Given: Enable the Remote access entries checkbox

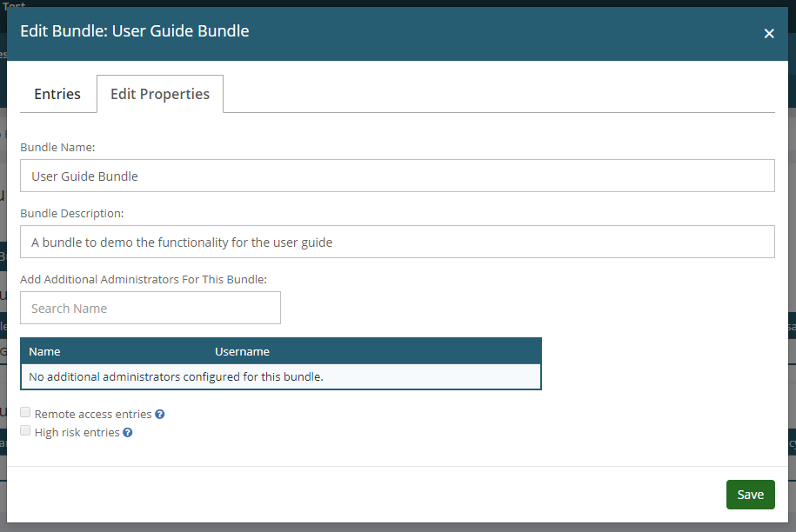Looking at the screenshot, I should [x=26, y=413].
